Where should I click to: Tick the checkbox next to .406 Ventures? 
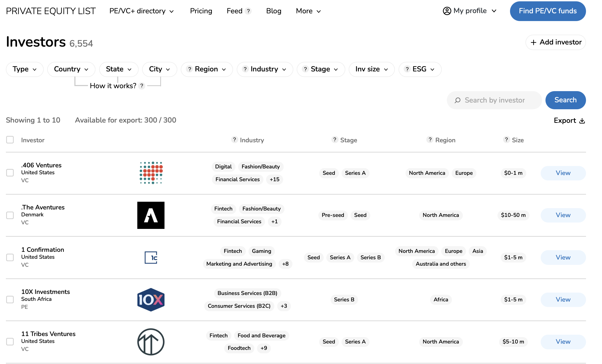[10, 173]
